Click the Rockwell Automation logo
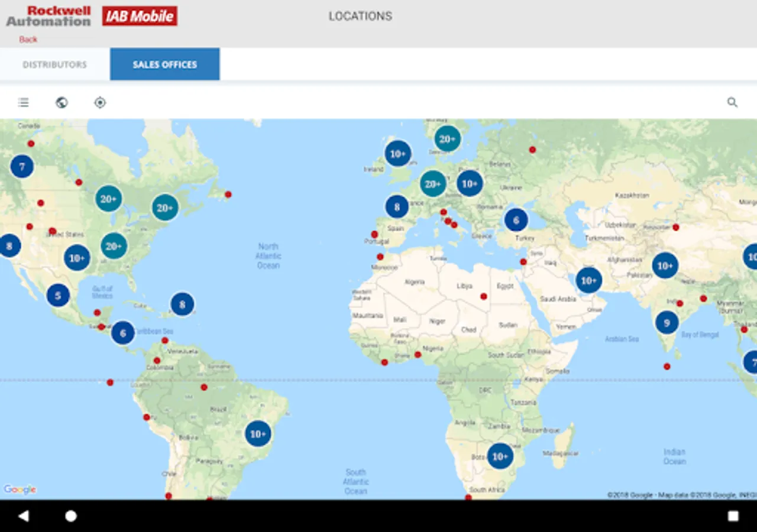Screen dimensions: 757x532 (48, 16)
